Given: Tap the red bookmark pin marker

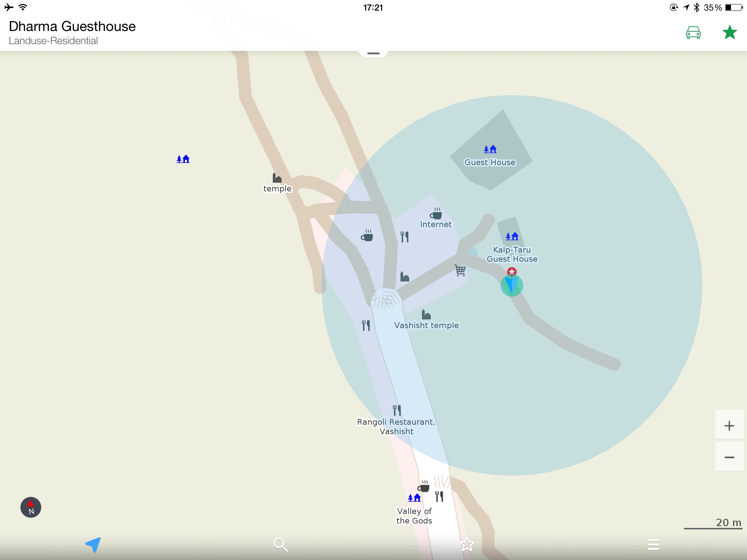Looking at the screenshot, I should tap(512, 272).
